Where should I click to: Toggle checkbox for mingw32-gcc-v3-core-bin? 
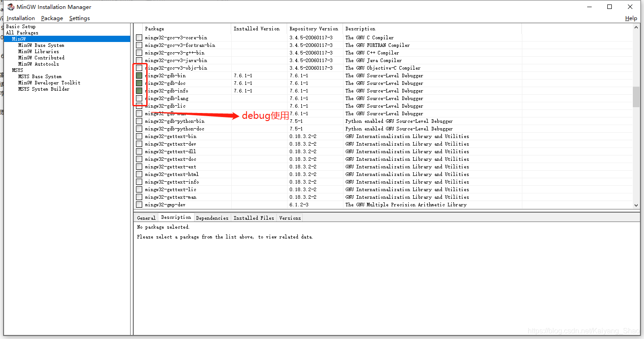tap(139, 38)
